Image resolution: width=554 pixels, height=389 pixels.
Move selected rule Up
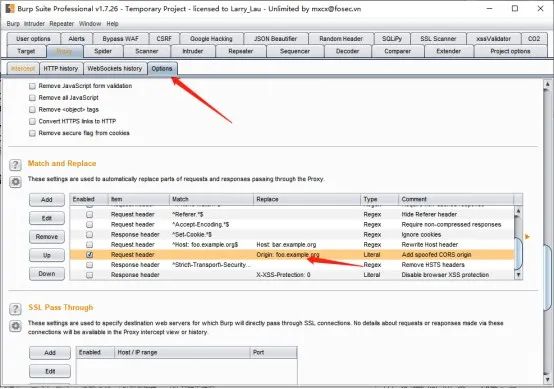47,255
